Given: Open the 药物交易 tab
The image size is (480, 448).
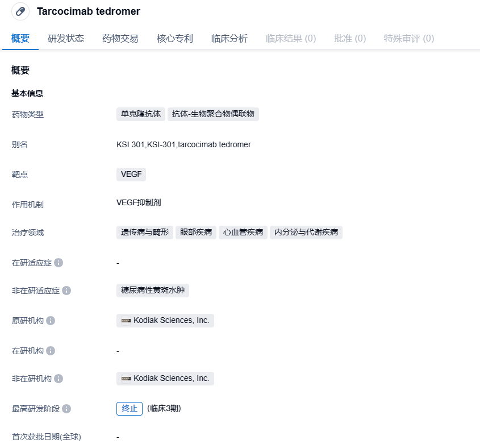Looking at the screenshot, I should (120, 39).
